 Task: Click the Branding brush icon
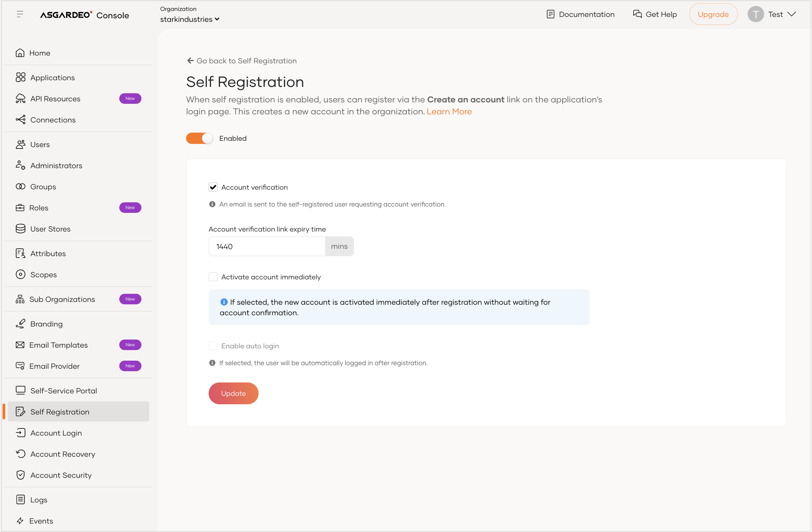21,324
